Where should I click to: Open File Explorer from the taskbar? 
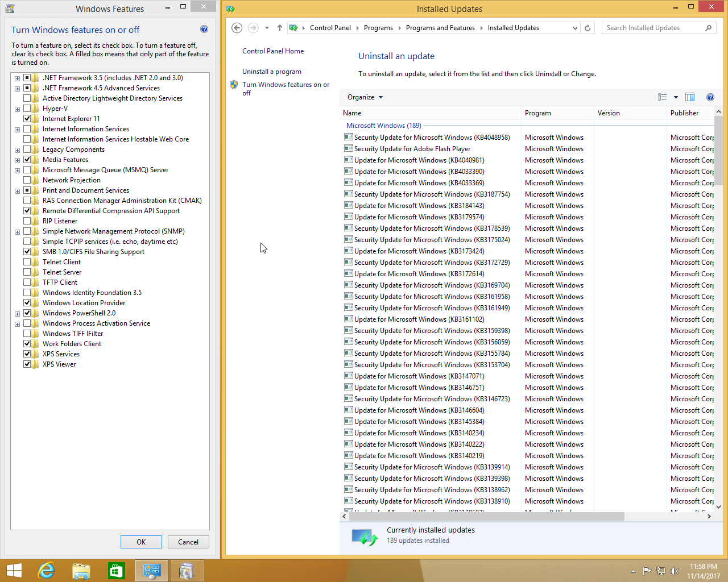click(x=81, y=571)
